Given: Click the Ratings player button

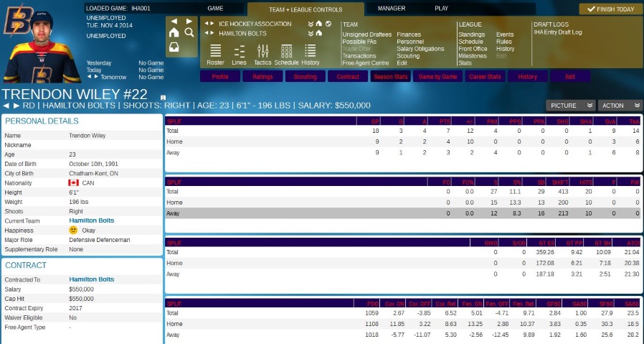Looking at the screenshot, I should click(262, 76).
